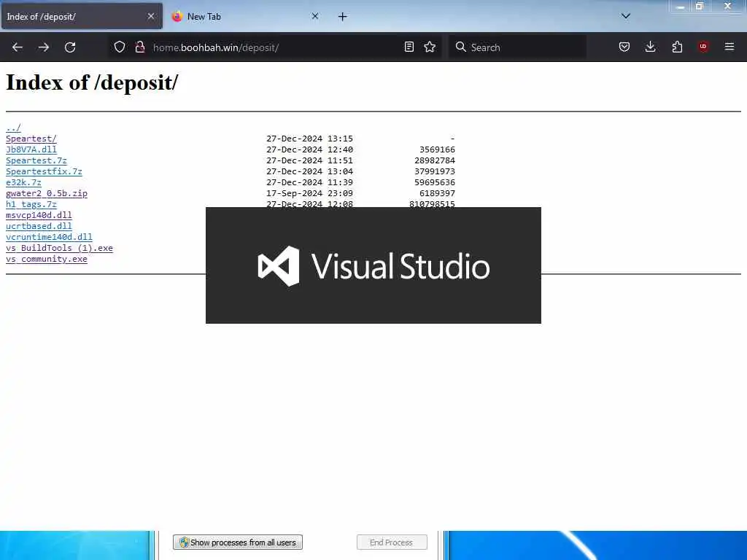Image resolution: width=747 pixels, height=560 pixels.
Task: Open the Speartest/ folder link
Action: click(x=31, y=139)
